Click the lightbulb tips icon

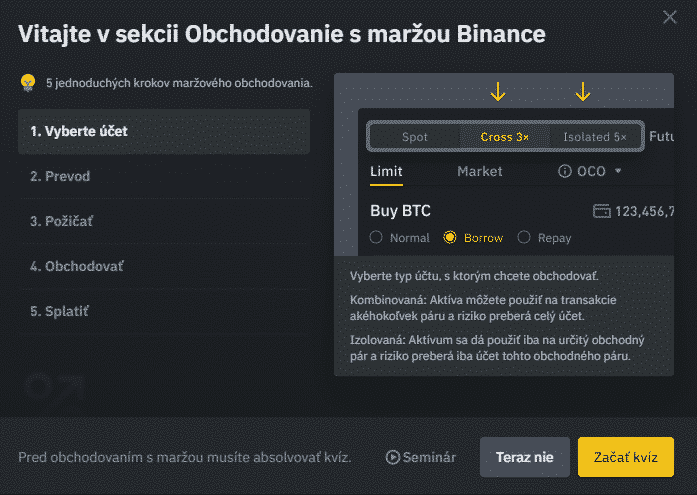coord(28,83)
